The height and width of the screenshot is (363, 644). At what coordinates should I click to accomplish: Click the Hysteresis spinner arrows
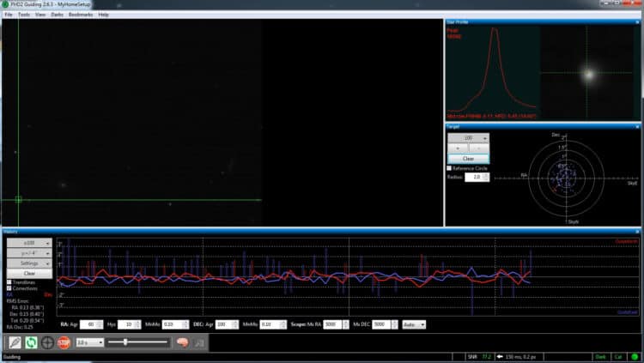[x=138, y=324]
